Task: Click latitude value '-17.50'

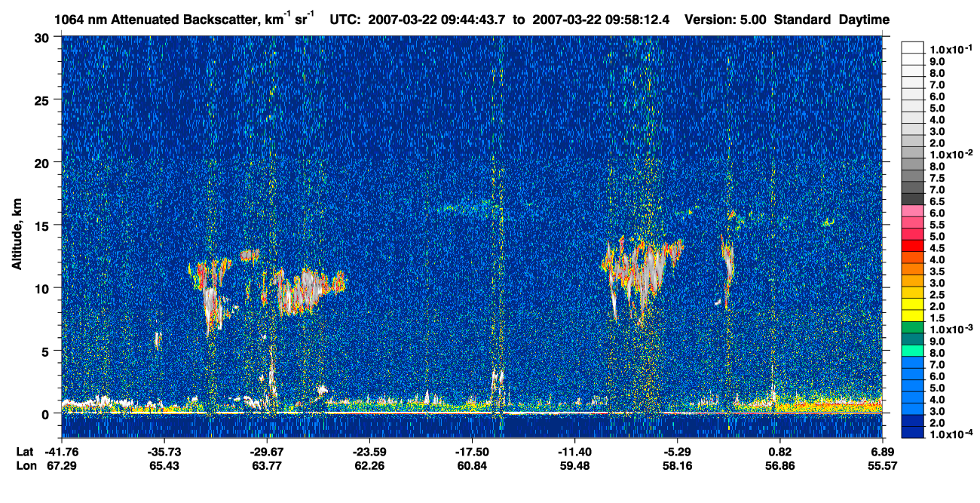Action: click(471, 452)
